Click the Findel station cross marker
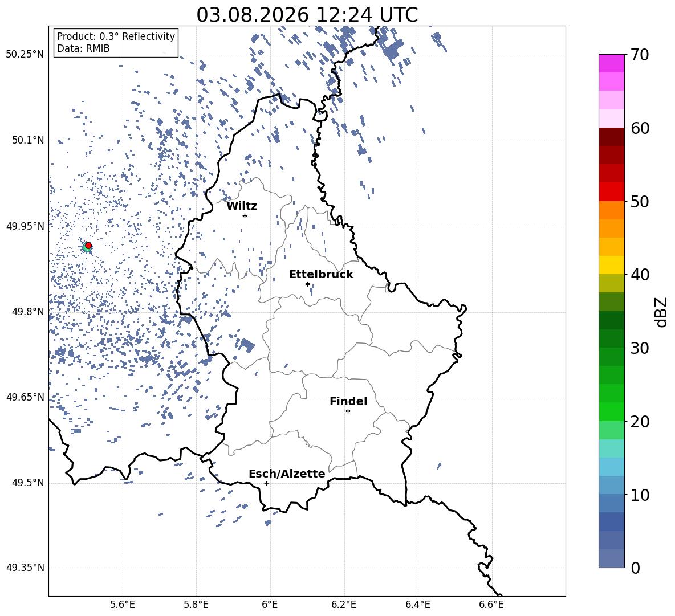Image resolution: width=675 pixels, height=616 pixels. click(348, 411)
